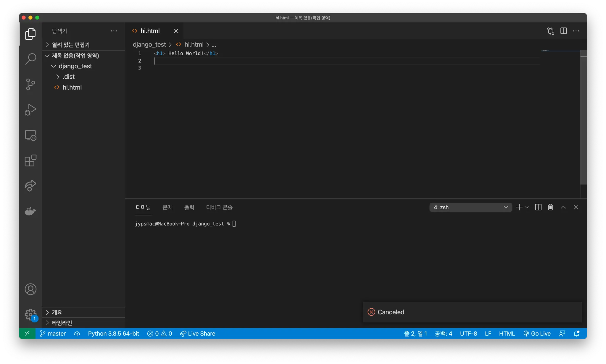
Task: Open the Search view in activity bar
Action: [30, 59]
